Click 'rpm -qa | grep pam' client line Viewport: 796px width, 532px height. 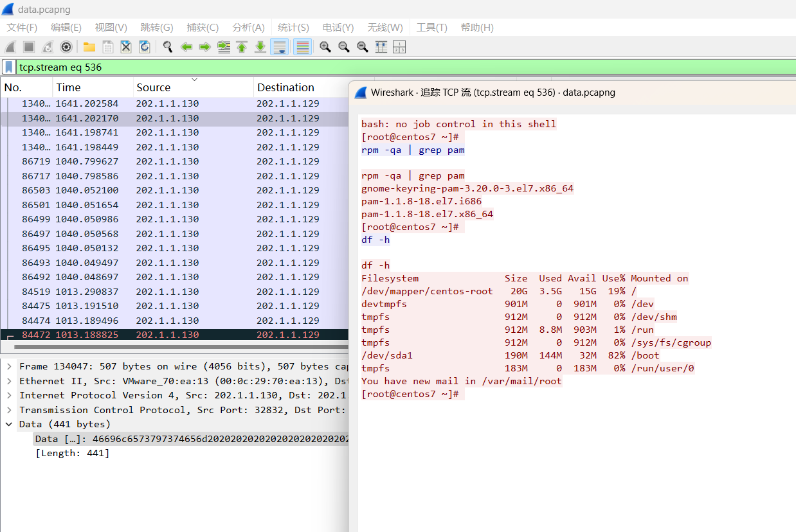tap(413, 150)
